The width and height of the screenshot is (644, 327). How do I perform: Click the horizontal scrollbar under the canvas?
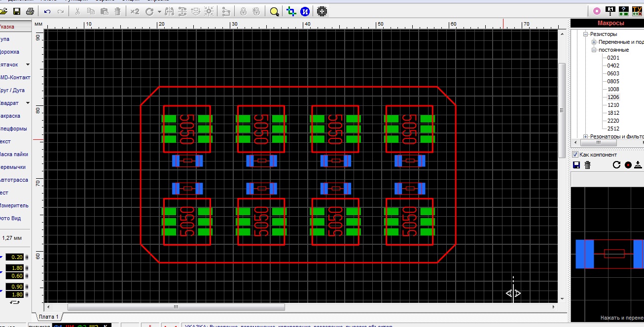pyautogui.click(x=175, y=307)
